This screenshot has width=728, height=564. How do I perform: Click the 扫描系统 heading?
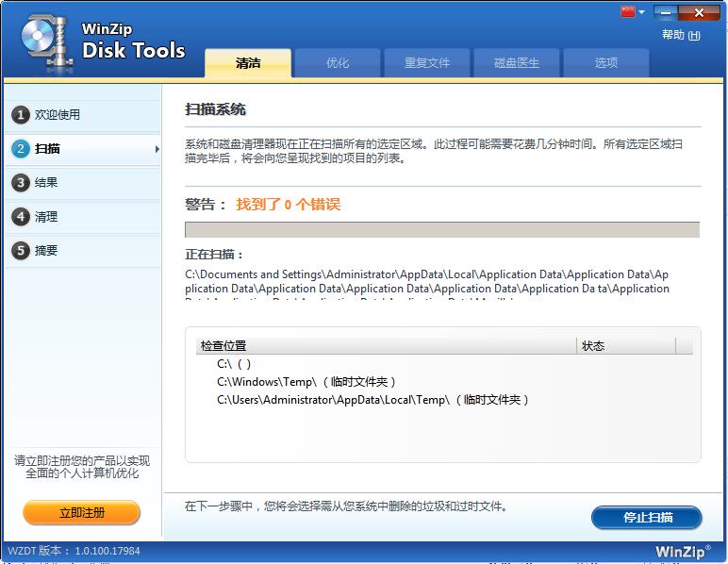coord(215,109)
